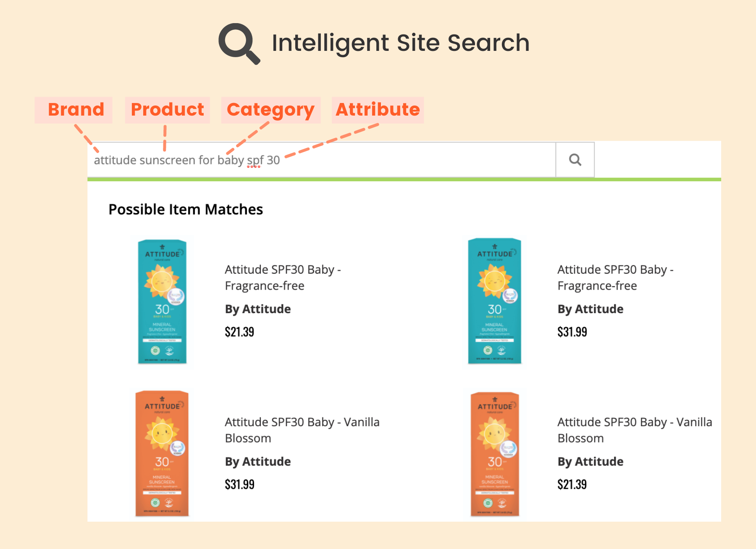Open the Fragrance-free product title priced $31.99
Viewport: 756px width, 549px height.
[615, 277]
